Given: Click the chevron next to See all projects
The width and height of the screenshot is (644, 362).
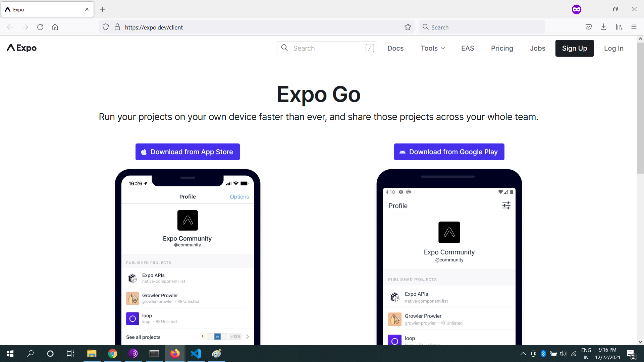Looking at the screenshot, I should 248,337.
